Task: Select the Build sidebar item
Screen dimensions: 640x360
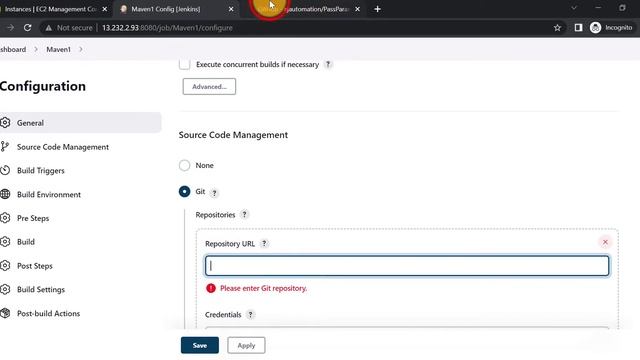Action: (26, 242)
